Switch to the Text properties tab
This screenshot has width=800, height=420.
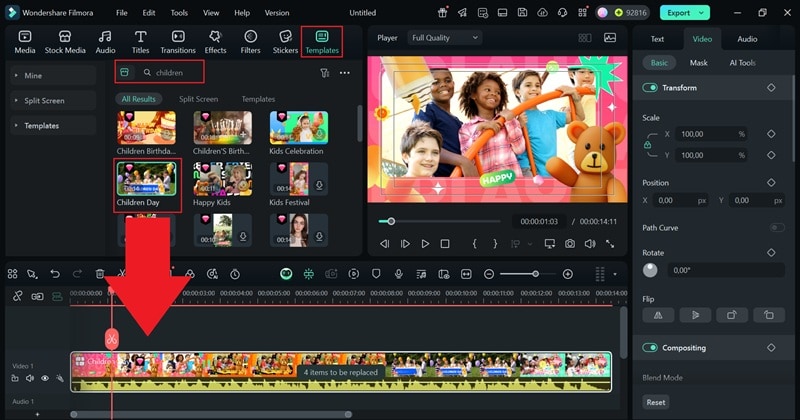point(657,39)
